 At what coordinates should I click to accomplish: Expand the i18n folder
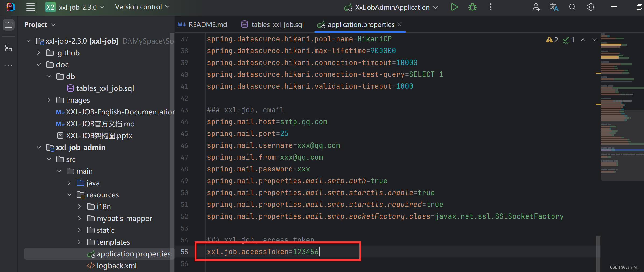click(x=79, y=206)
